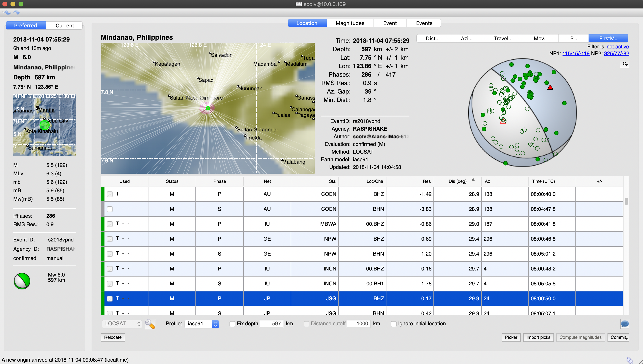Sort the table by the Sta column header
The image size is (643, 364).
coord(315,181)
